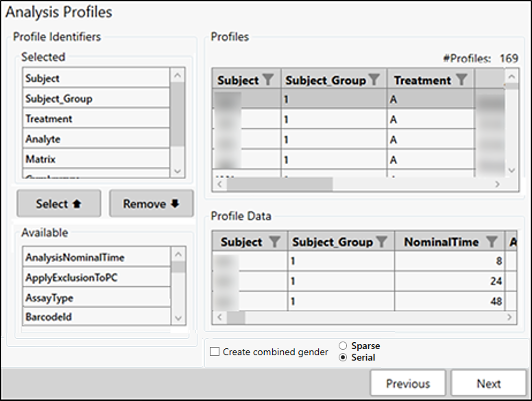Viewport: 532px width, 401px height.
Task: Pick Analyte in Selected identifiers list
Action: coord(96,138)
